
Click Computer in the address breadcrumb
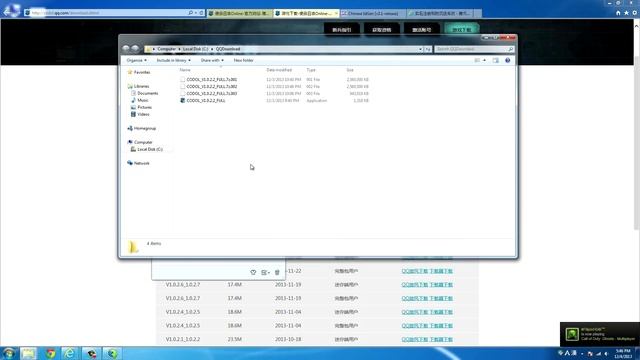coord(167,49)
